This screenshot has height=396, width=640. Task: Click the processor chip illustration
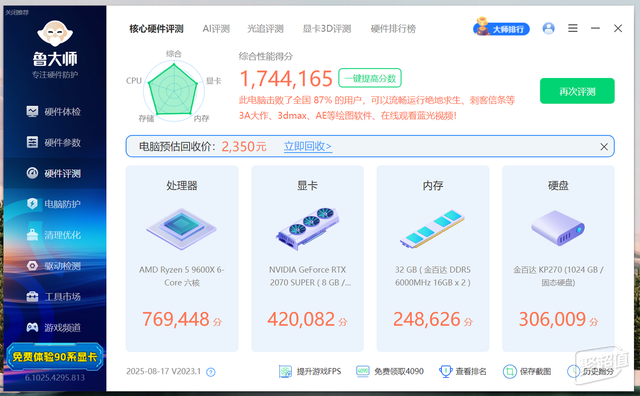[182, 229]
